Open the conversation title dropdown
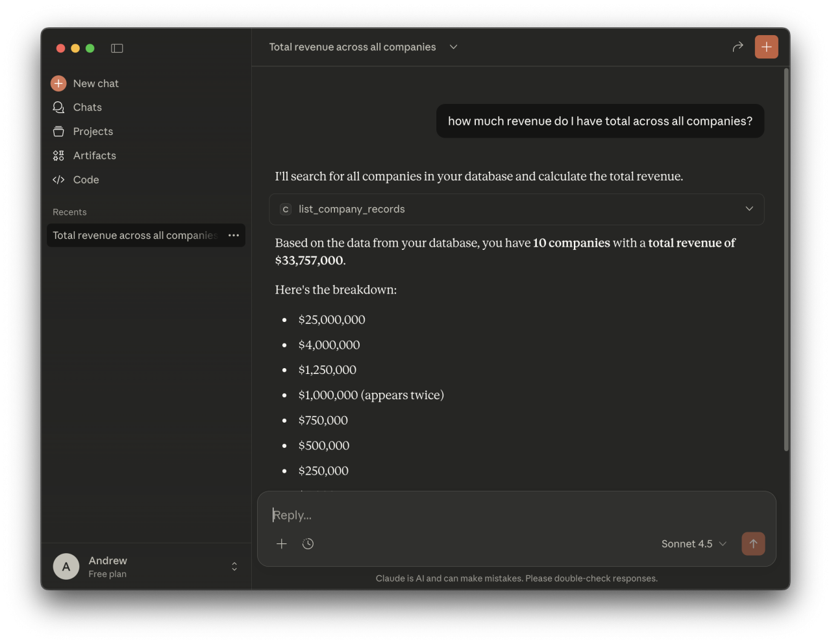 (x=453, y=47)
